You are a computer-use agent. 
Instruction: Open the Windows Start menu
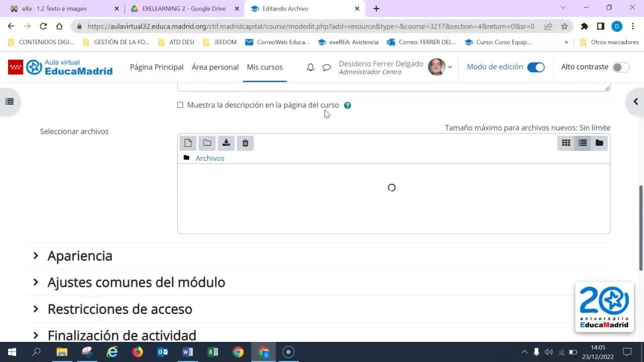pos(12,352)
